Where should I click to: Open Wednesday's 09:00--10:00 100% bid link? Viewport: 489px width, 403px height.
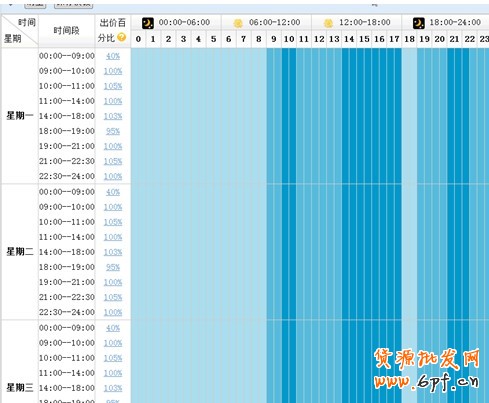click(x=113, y=343)
